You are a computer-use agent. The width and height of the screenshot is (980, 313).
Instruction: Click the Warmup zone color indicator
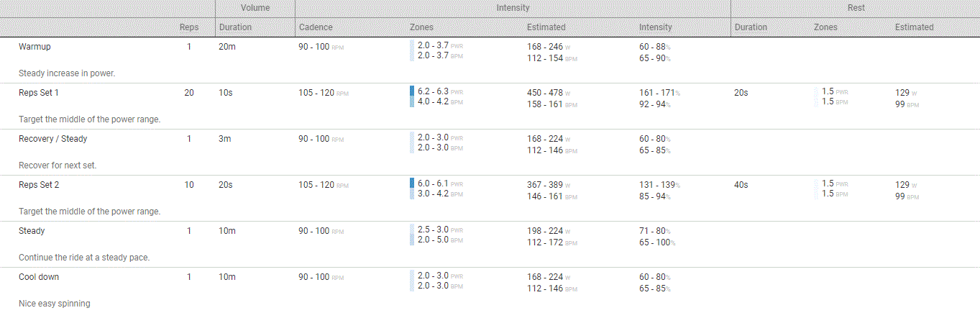point(412,50)
